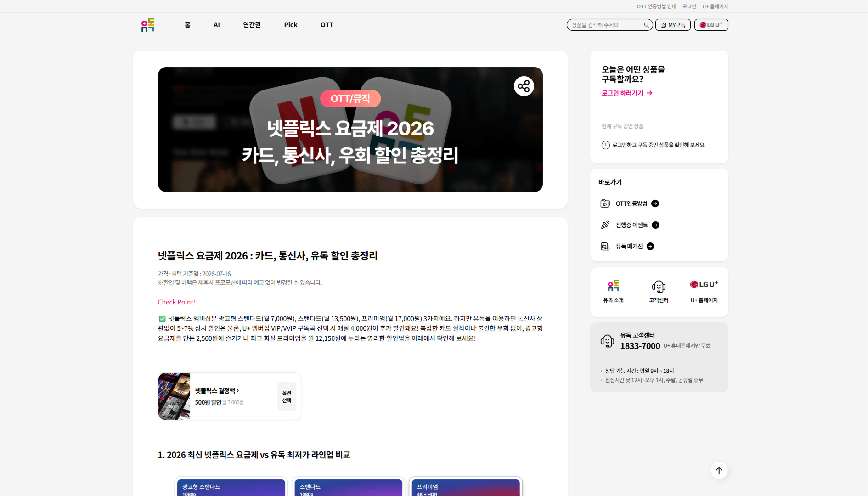
Task: Open the Pick menu
Action: point(291,25)
